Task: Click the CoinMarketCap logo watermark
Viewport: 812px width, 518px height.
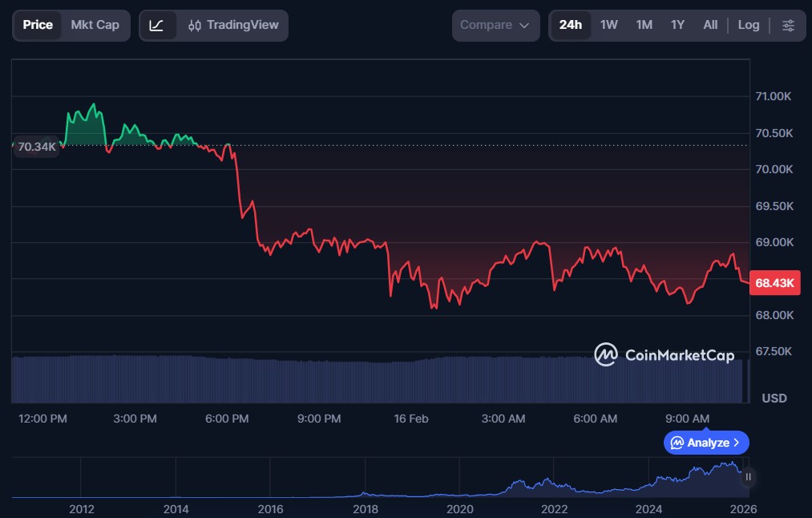Action: (x=664, y=354)
